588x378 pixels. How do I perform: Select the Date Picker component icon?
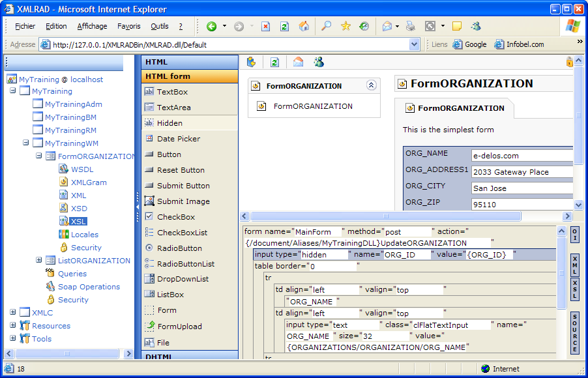click(149, 139)
